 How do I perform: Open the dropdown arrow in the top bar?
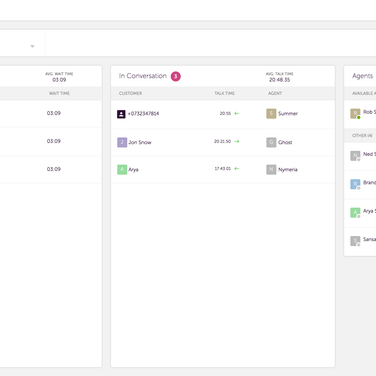[x=32, y=46]
